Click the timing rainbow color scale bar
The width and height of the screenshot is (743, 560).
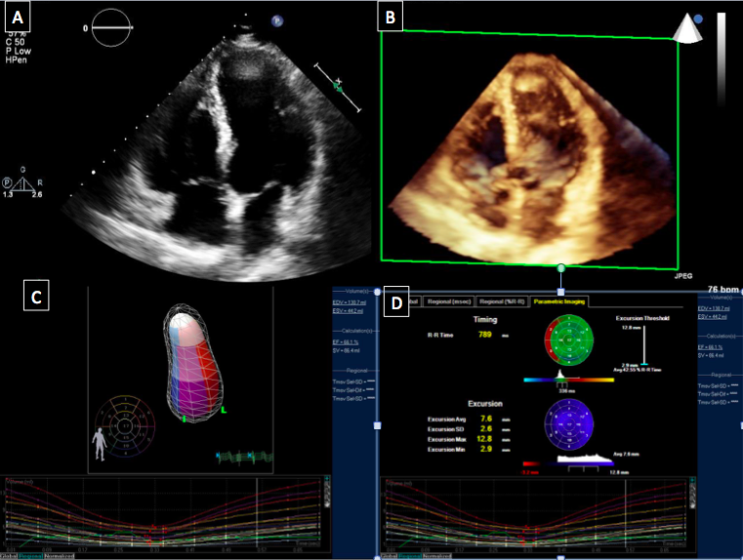(568, 380)
